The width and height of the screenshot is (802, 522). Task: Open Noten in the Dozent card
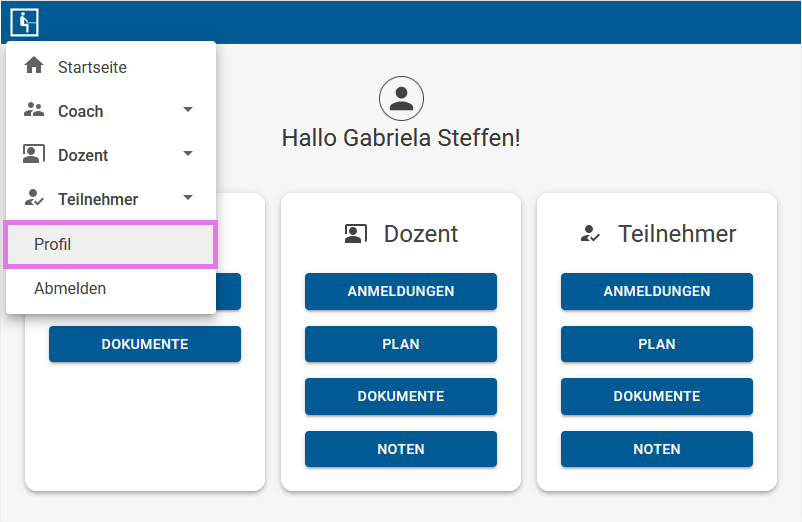[x=400, y=449]
